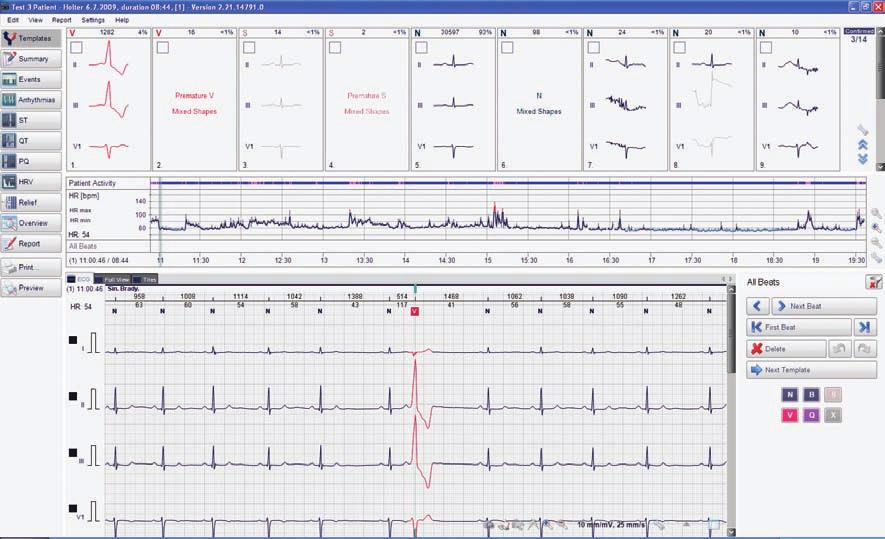Toggle lead V1 channel black square
Viewport: 885px width, 539px height.
coord(73,509)
